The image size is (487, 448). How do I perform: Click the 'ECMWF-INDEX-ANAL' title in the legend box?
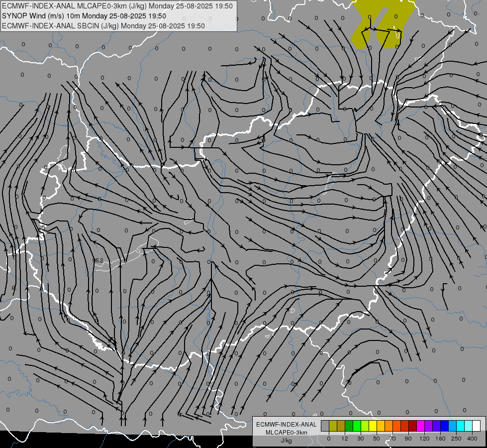point(287,425)
